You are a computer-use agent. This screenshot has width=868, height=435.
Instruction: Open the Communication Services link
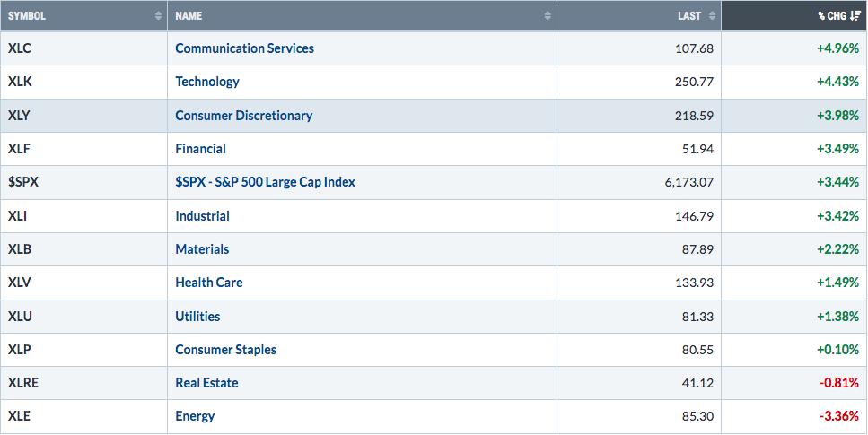(244, 48)
